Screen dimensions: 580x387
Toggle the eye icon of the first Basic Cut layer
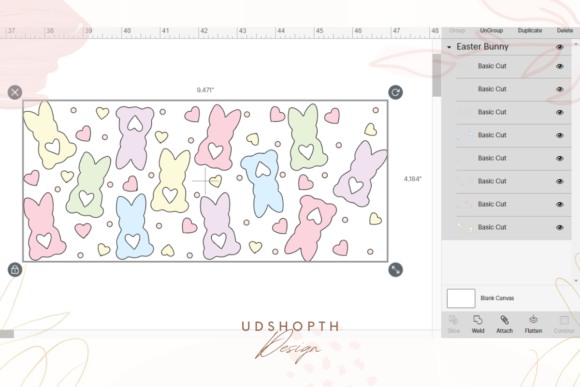(560, 66)
